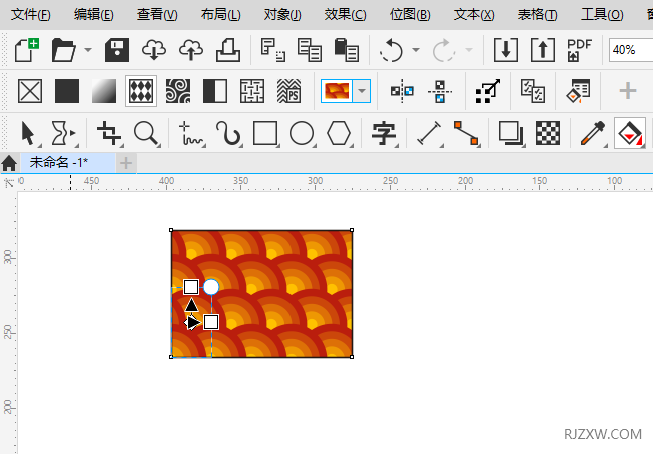Switch to 未命名 -1* document tab
The image size is (653, 454).
click(x=67, y=162)
